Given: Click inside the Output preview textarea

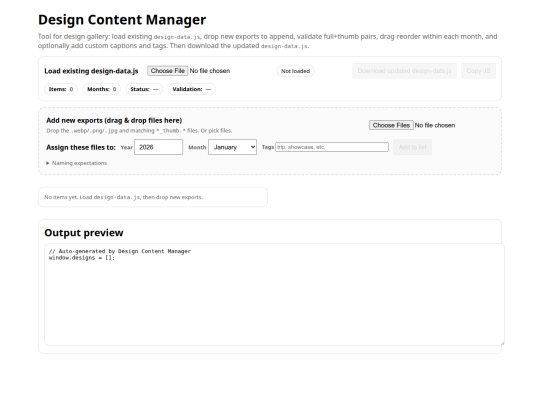Looking at the screenshot, I should point(274,294).
